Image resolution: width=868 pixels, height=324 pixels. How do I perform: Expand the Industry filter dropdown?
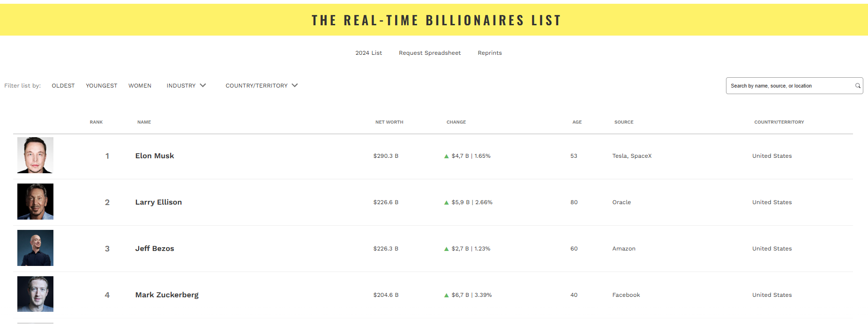click(x=186, y=86)
